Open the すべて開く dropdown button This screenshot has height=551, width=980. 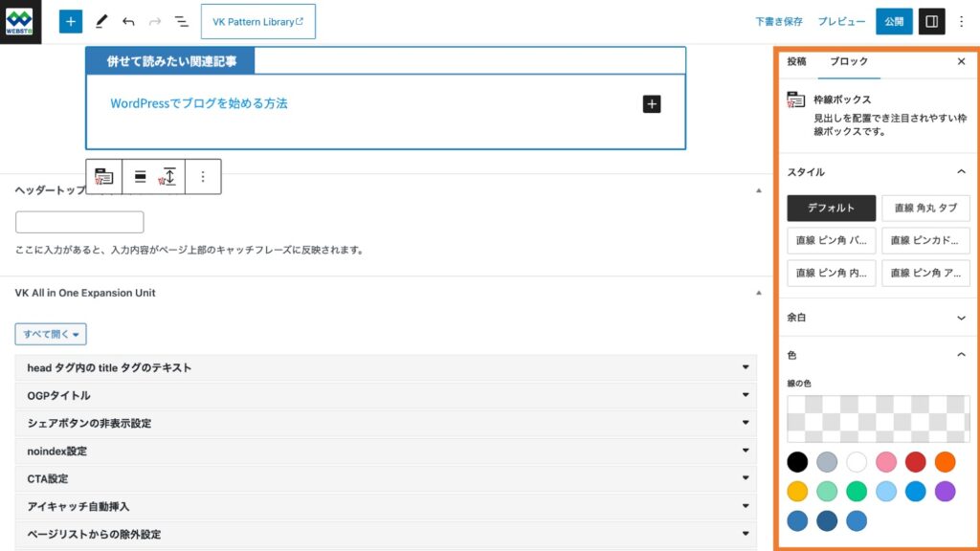[x=51, y=334]
